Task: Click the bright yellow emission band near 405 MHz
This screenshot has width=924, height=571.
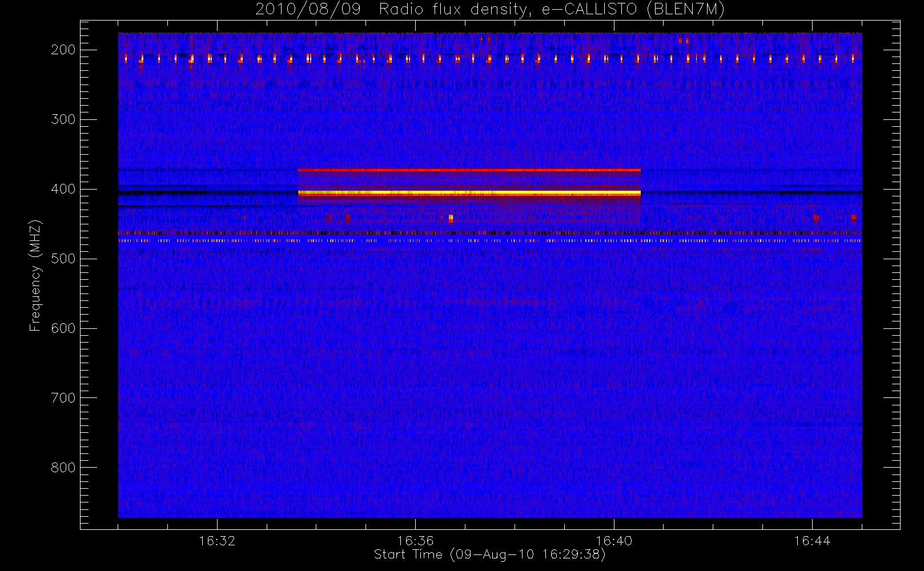Action: pos(469,194)
